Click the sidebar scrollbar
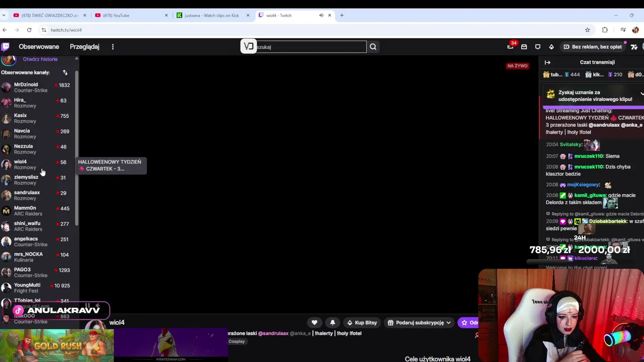 tap(77, 148)
